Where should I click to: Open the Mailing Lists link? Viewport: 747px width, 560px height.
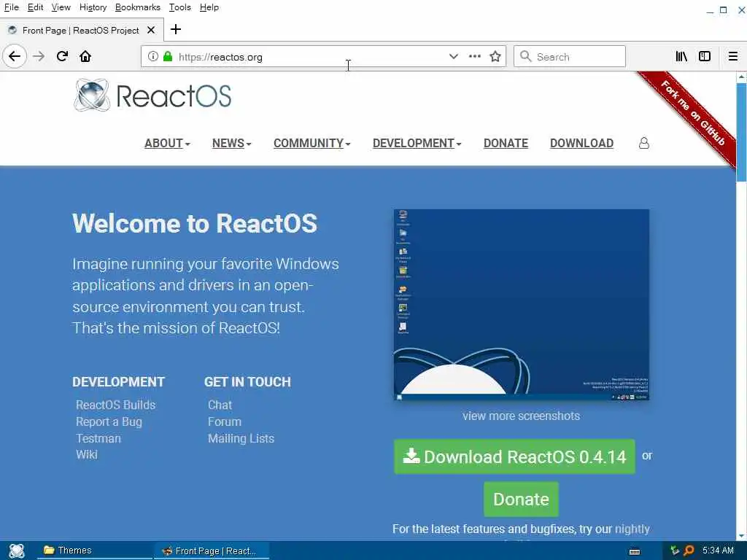click(x=241, y=438)
